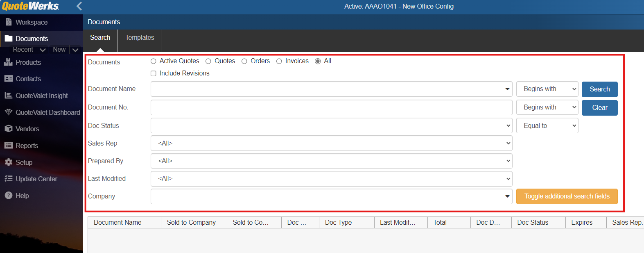Click the QuoteValet Dashboard diamond icon
644x253 pixels.
click(8, 112)
